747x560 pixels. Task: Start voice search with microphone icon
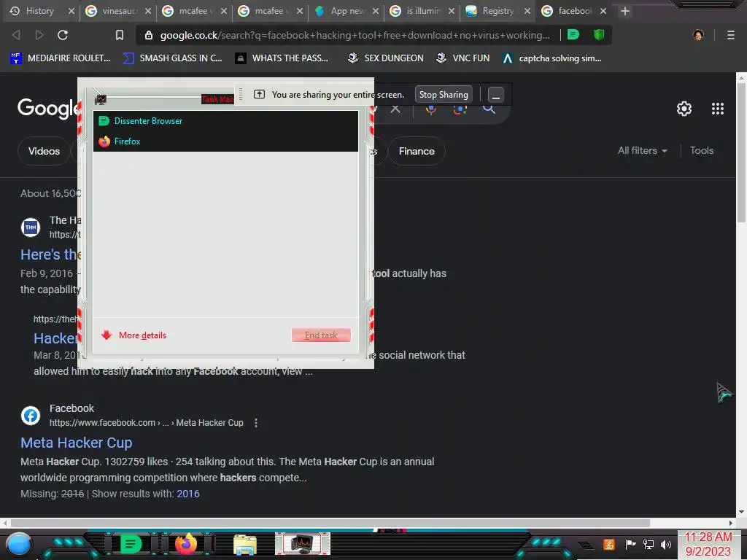(x=431, y=109)
